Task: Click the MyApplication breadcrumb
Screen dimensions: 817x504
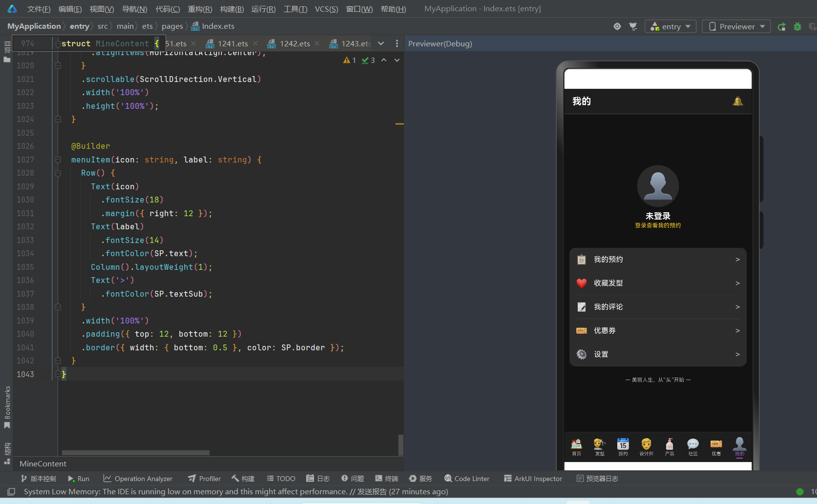Action: pos(34,26)
